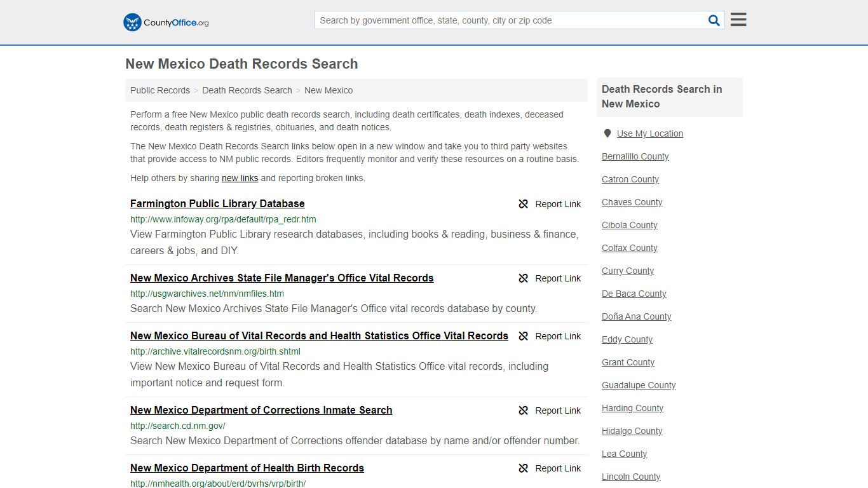The width and height of the screenshot is (868, 488).
Task: Open Farmington Public Library Database title
Action: coord(217,203)
